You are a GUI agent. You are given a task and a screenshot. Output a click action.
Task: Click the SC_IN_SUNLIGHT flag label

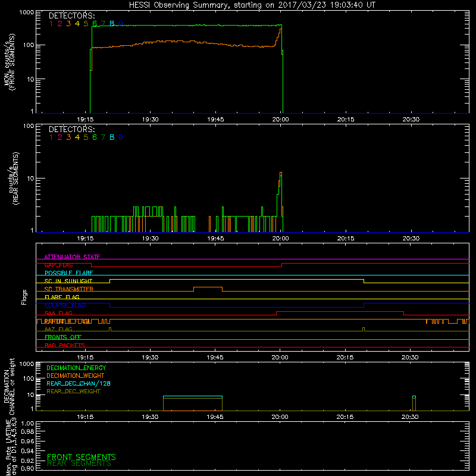[68, 281]
